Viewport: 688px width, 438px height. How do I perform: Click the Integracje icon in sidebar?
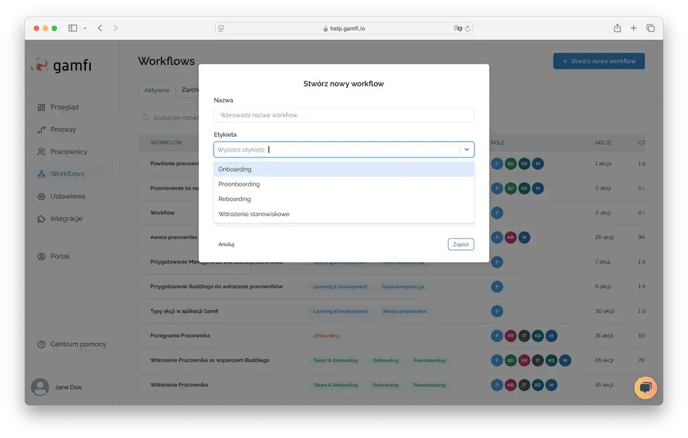41,218
